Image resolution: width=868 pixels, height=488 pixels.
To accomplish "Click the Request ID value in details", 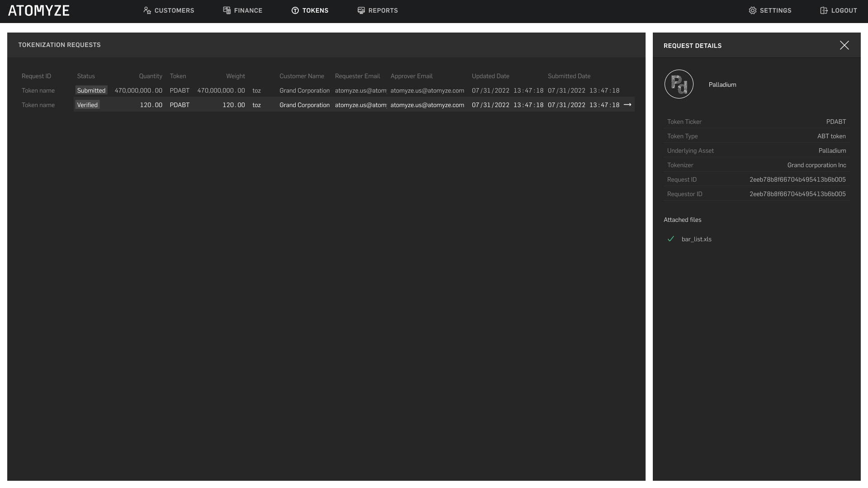I will [797, 179].
